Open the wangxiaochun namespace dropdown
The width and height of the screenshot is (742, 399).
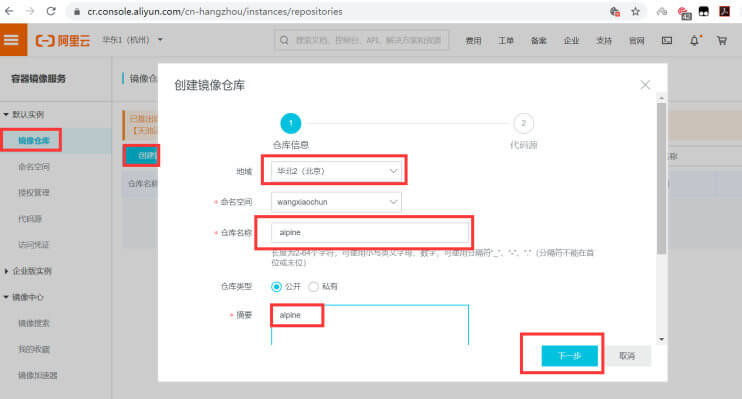(x=336, y=202)
